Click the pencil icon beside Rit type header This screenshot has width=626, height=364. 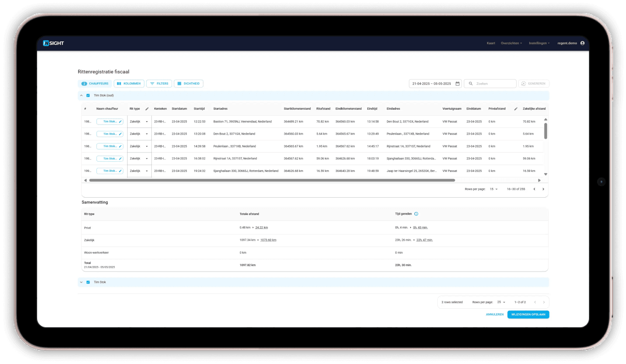[147, 109]
